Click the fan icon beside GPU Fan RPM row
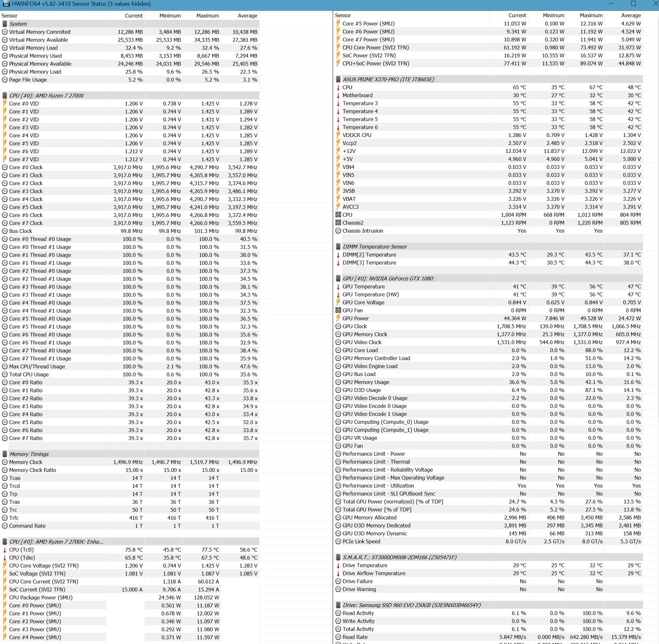The image size is (659, 644). (x=338, y=310)
